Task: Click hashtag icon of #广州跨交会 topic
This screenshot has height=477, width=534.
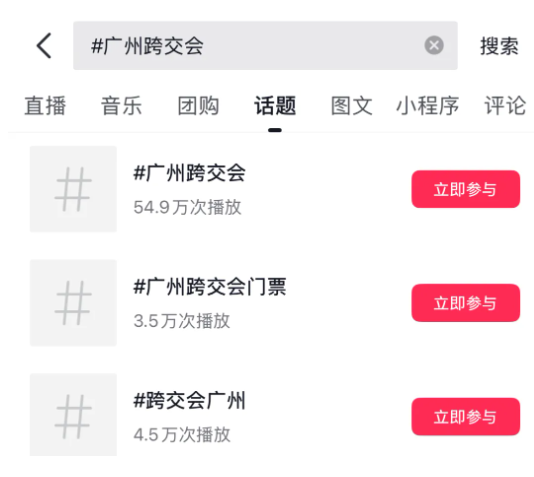Action: [x=73, y=189]
